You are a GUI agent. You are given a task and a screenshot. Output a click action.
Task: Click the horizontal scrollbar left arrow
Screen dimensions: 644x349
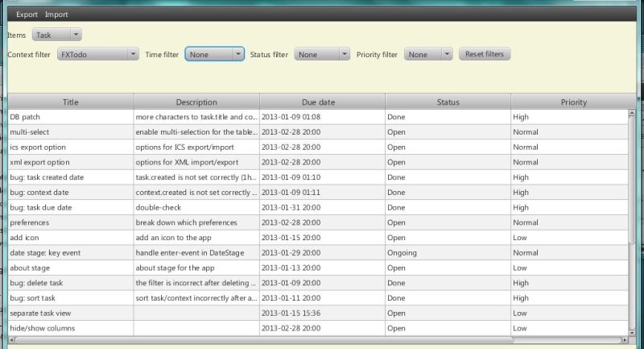point(11,340)
